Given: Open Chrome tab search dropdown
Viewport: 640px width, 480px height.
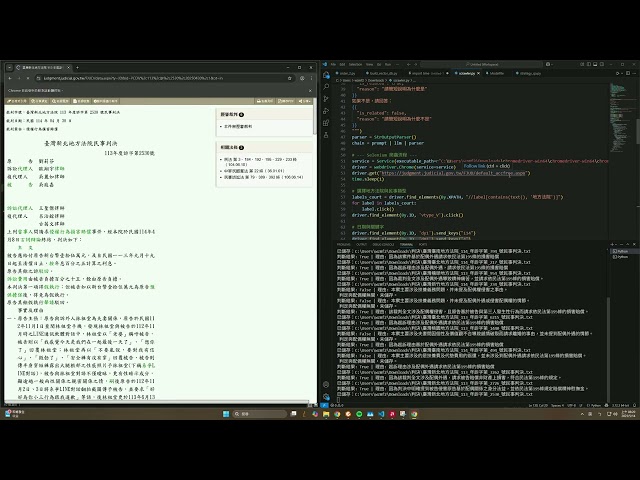Looking at the screenshot, I should tap(9, 67).
